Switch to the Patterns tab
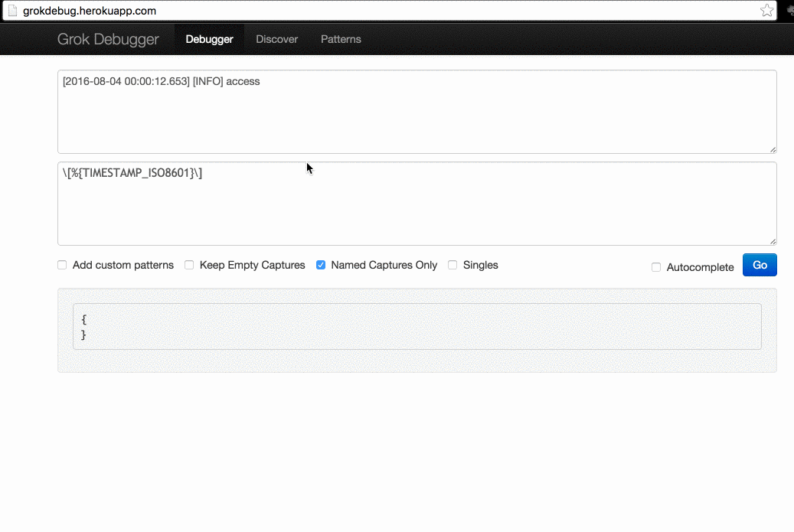 [x=341, y=39]
